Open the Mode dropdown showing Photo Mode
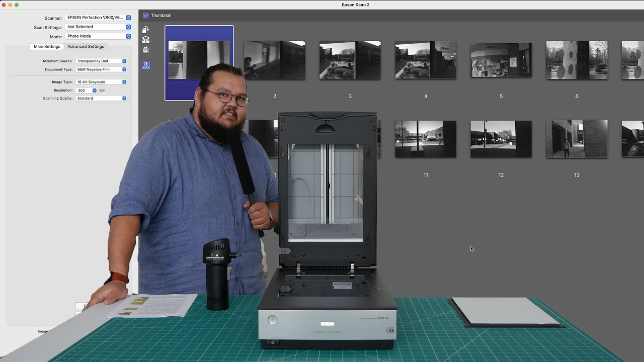644x362 pixels. tap(99, 36)
